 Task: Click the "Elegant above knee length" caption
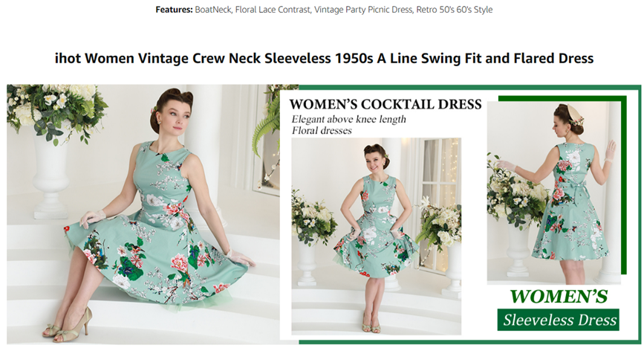coord(348,119)
